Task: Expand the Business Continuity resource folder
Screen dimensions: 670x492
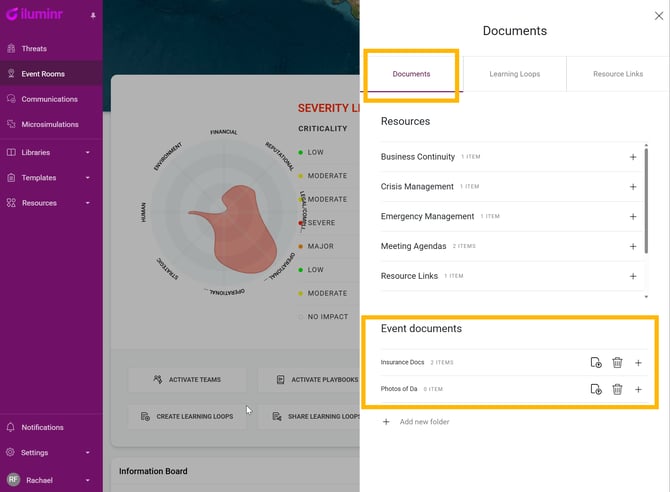Action: tap(633, 157)
